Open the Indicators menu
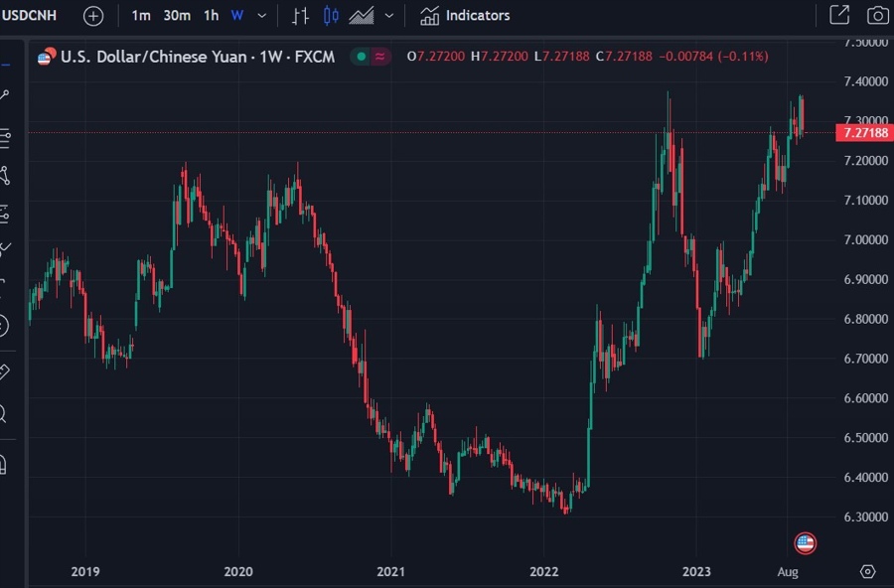 point(465,16)
